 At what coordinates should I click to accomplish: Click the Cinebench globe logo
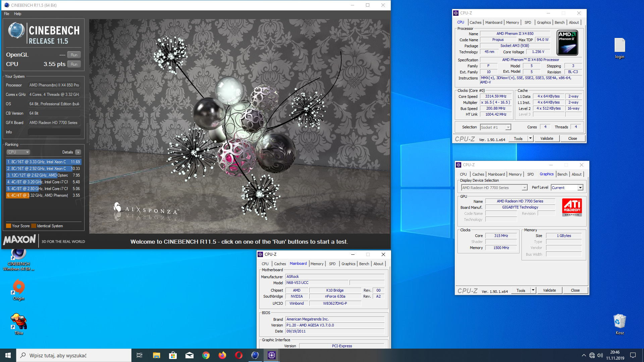(16, 31)
